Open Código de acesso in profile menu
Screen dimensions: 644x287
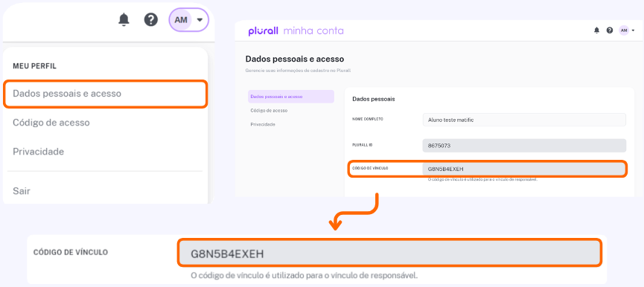click(x=51, y=123)
